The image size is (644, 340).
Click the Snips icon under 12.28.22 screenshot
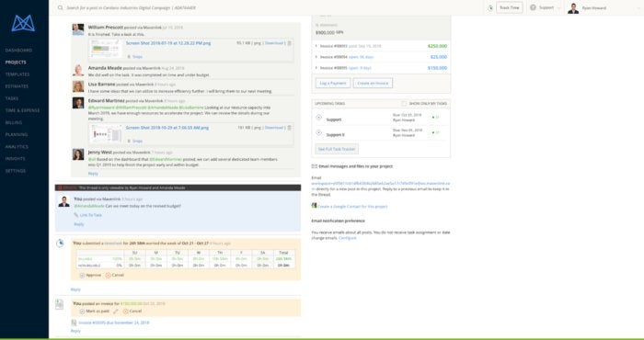point(129,57)
